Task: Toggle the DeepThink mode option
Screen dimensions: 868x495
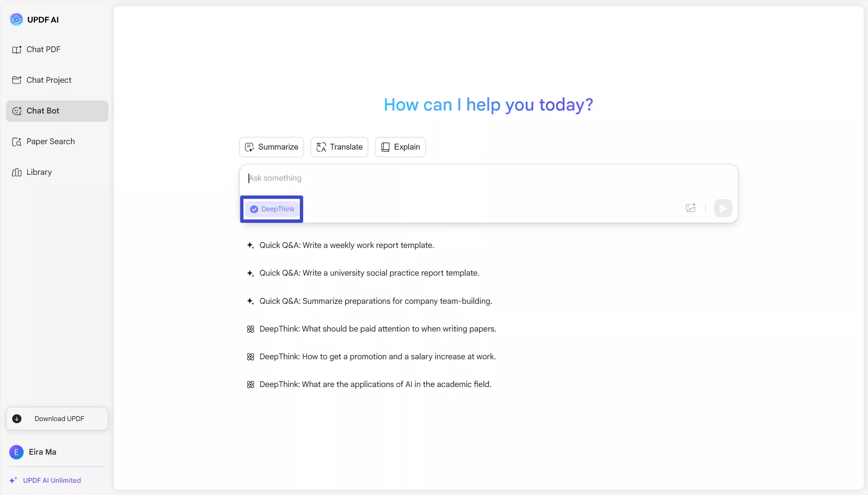Action: click(272, 209)
